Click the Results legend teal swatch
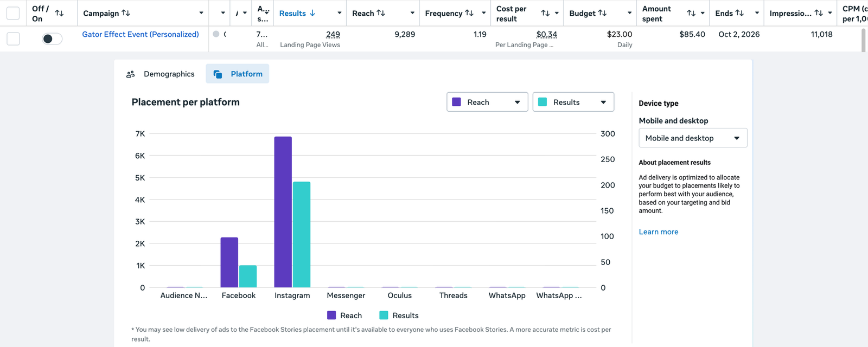The height and width of the screenshot is (347, 868). [x=384, y=316]
